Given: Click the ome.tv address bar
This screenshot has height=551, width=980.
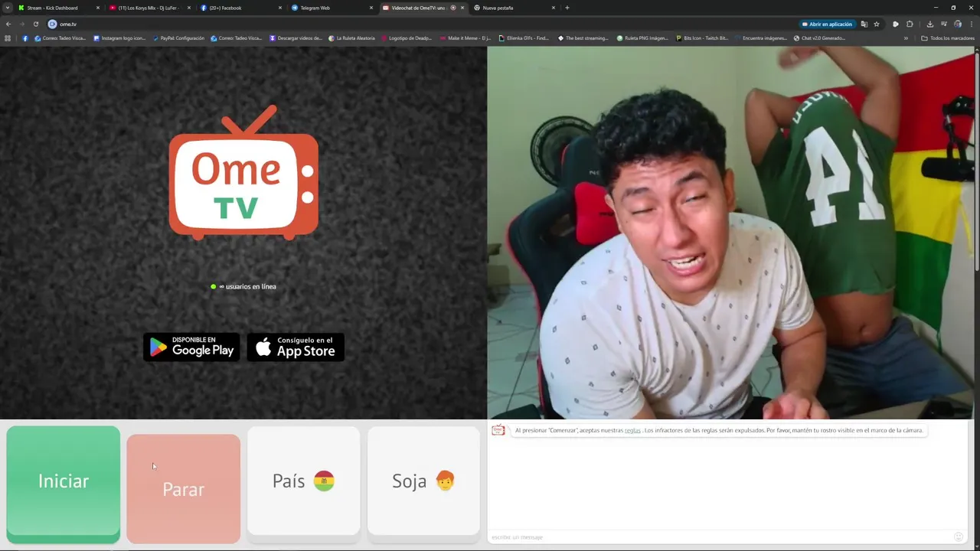Looking at the screenshot, I should tap(421, 24).
